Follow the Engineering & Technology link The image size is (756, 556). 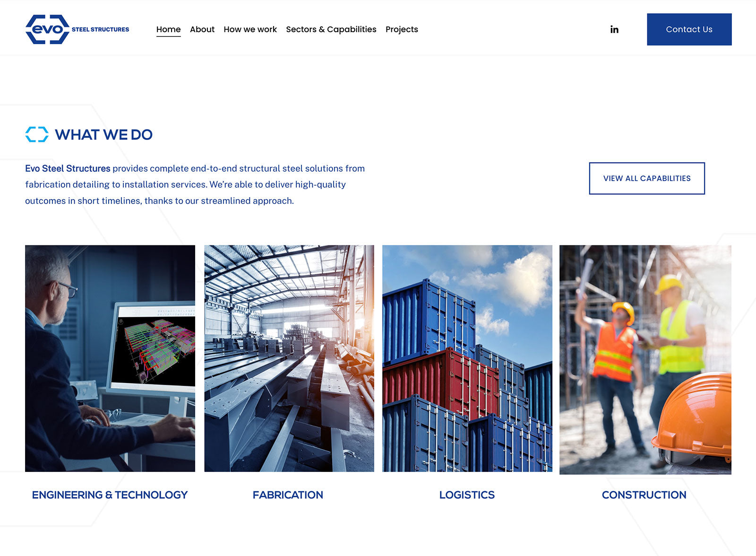[x=110, y=495]
